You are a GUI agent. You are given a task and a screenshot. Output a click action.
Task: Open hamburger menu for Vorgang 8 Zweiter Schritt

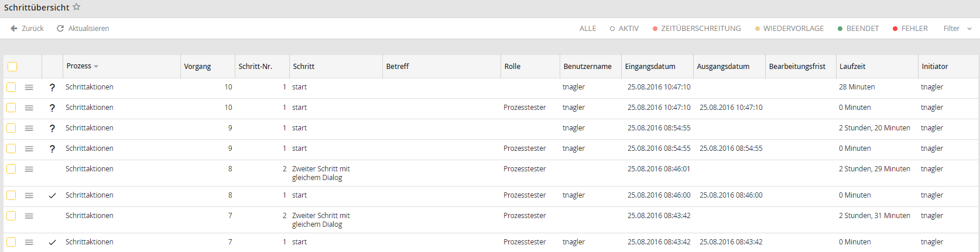tap(29, 169)
